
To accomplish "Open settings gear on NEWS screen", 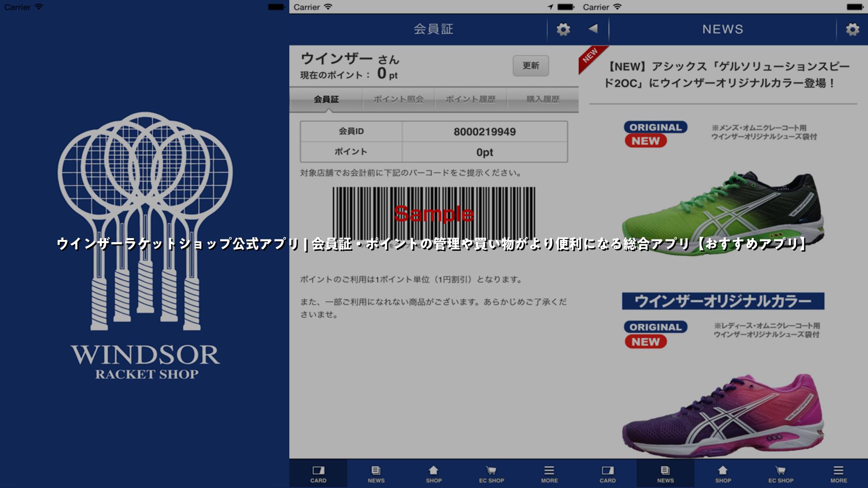I will [x=852, y=29].
